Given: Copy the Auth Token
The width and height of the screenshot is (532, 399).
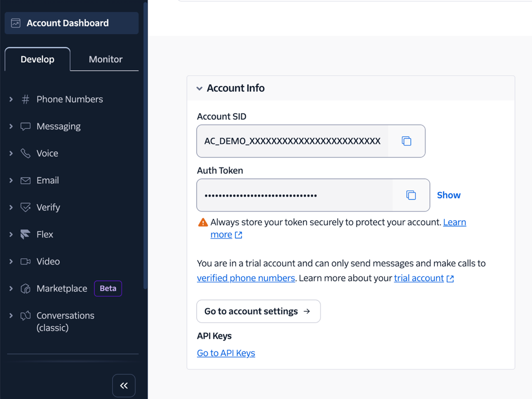Looking at the screenshot, I should pos(411,195).
